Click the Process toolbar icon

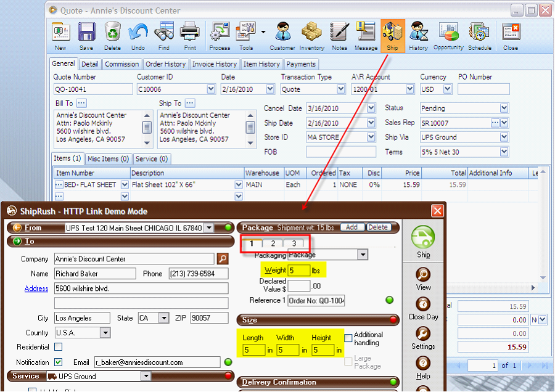tap(220, 31)
